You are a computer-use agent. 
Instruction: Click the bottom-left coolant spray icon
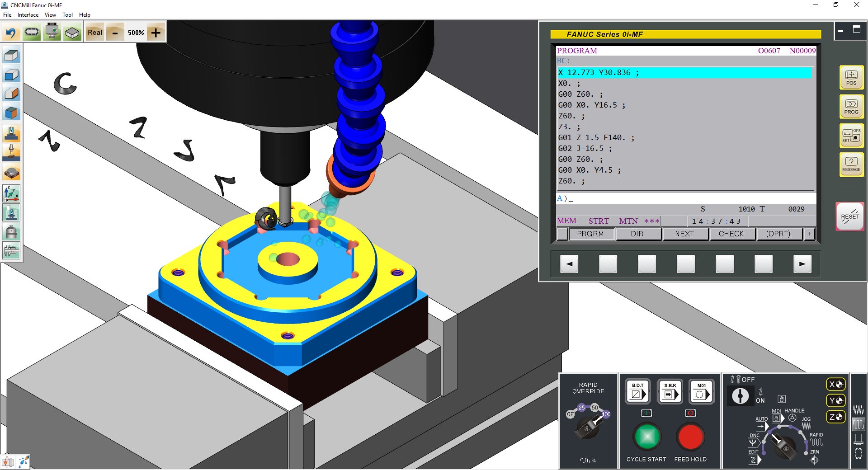24,462
